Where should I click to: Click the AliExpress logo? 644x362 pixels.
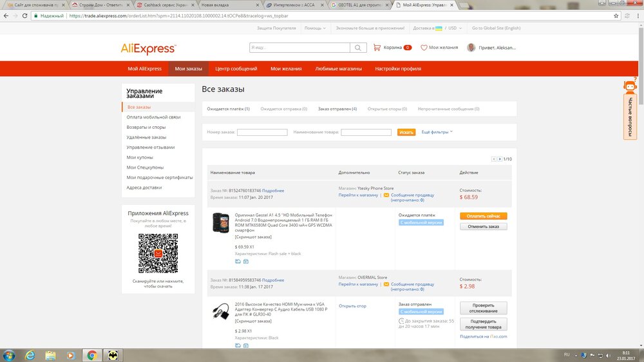[148, 48]
